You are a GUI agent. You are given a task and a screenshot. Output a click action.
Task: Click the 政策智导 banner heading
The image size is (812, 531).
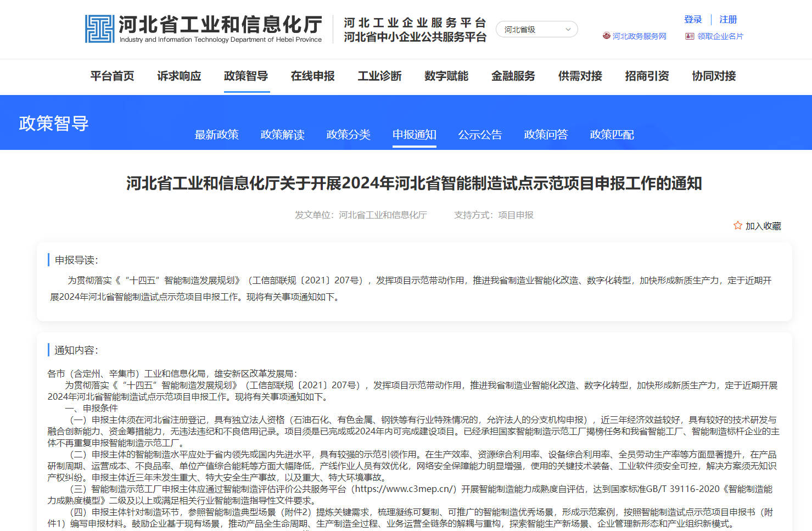click(54, 123)
